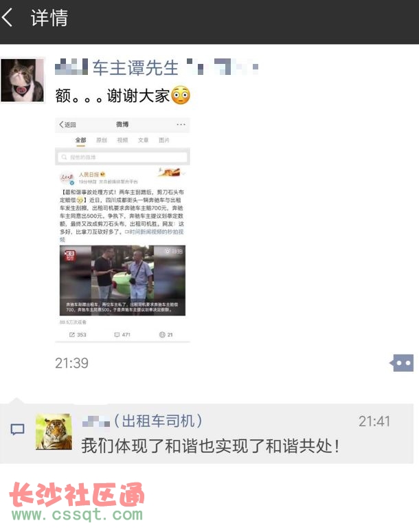
Task: Open the three-dots menu in Weibo header
Action: click(x=181, y=124)
